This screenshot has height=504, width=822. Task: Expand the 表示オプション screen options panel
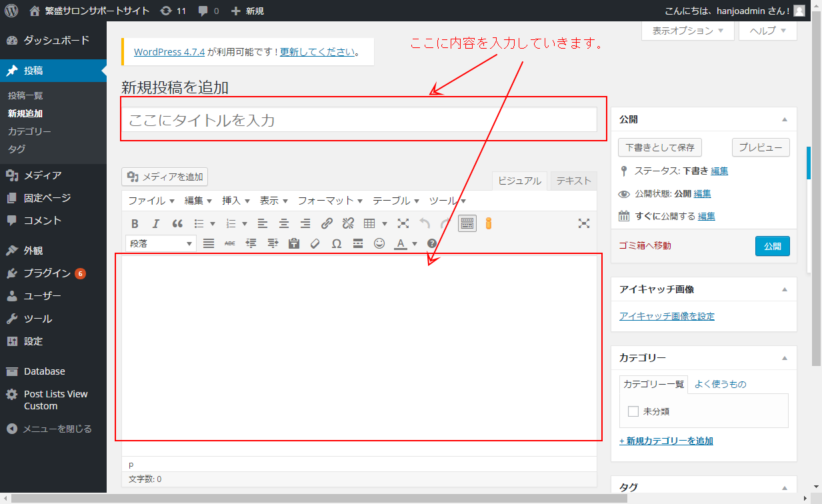tap(687, 31)
